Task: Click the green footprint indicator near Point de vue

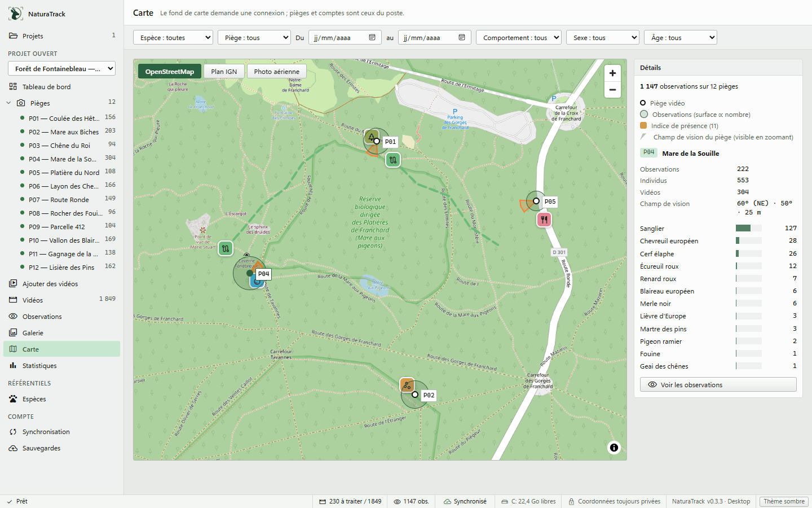Action: point(226,248)
